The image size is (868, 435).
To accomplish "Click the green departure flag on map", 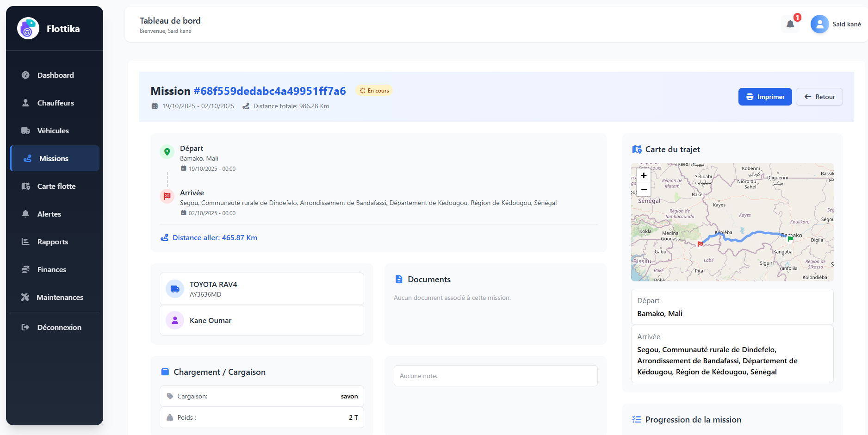I will click(x=790, y=239).
